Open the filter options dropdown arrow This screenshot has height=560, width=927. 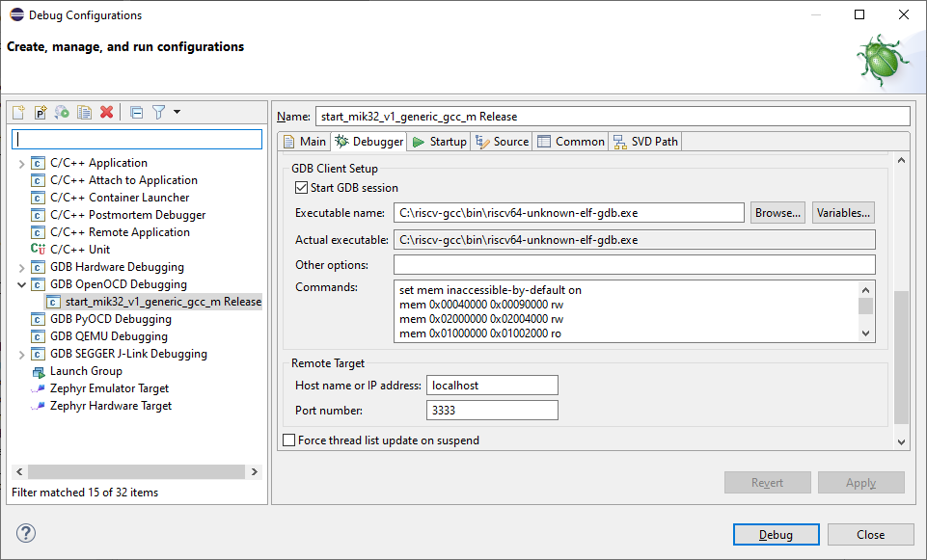[x=177, y=113]
